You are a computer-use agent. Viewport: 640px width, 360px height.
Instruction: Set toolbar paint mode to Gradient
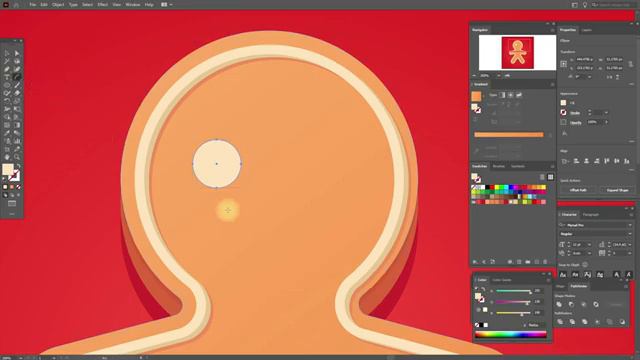coord(12,187)
